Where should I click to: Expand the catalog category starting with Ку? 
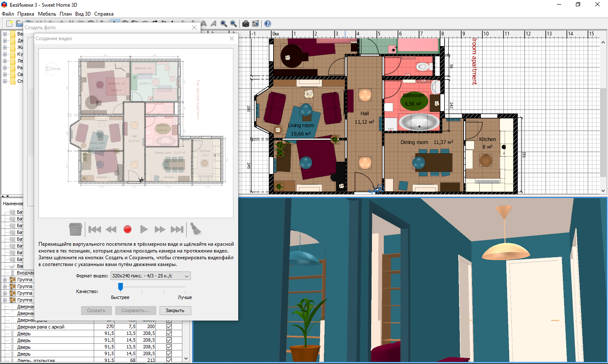[x=5, y=54]
